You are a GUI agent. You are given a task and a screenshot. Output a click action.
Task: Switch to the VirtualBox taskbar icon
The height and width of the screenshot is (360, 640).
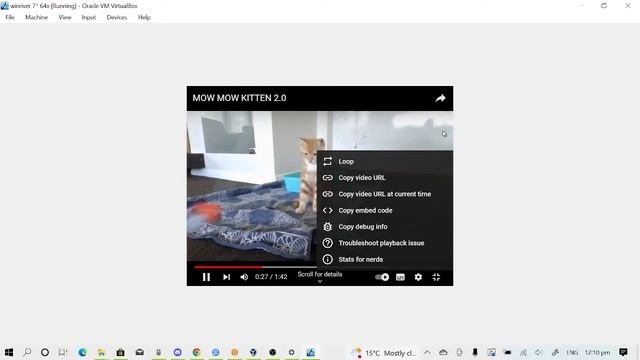[x=311, y=352]
